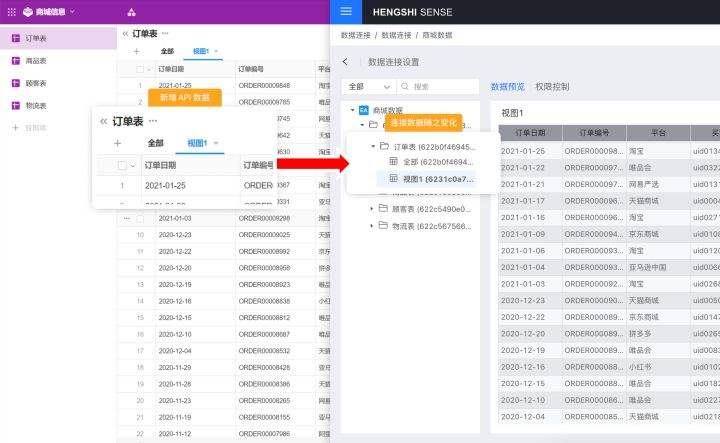The height and width of the screenshot is (443, 720).
Task: Select the 全部 tab in popup
Action: 155,143
